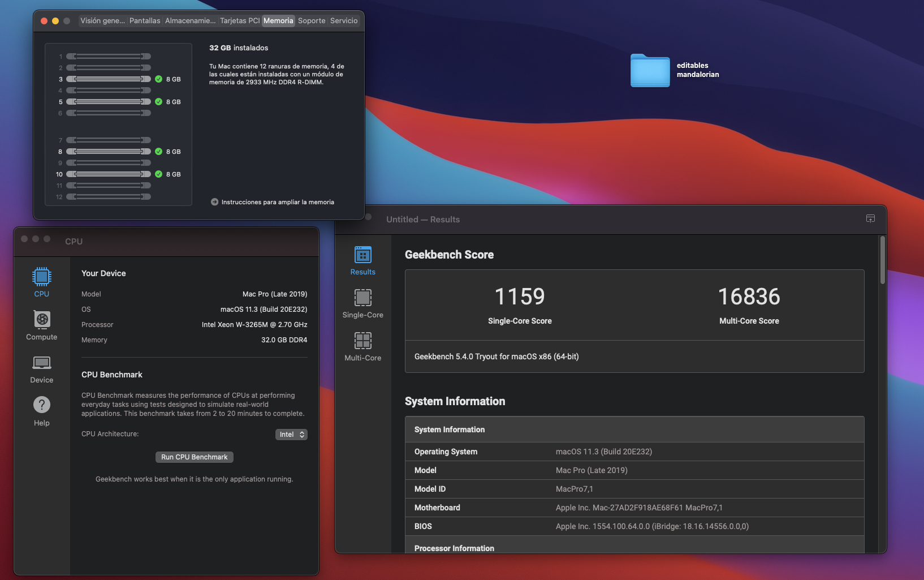Switch to the Almacenamiento tab
The width and height of the screenshot is (924, 580).
190,21
